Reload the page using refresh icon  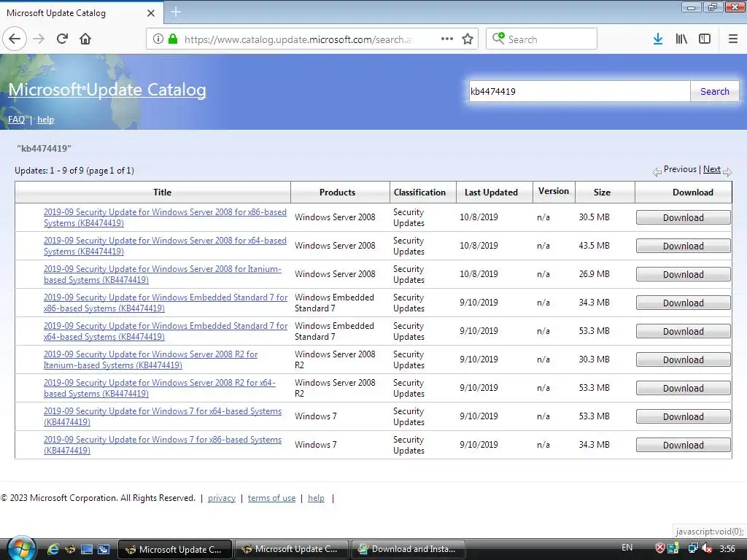coord(62,39)
